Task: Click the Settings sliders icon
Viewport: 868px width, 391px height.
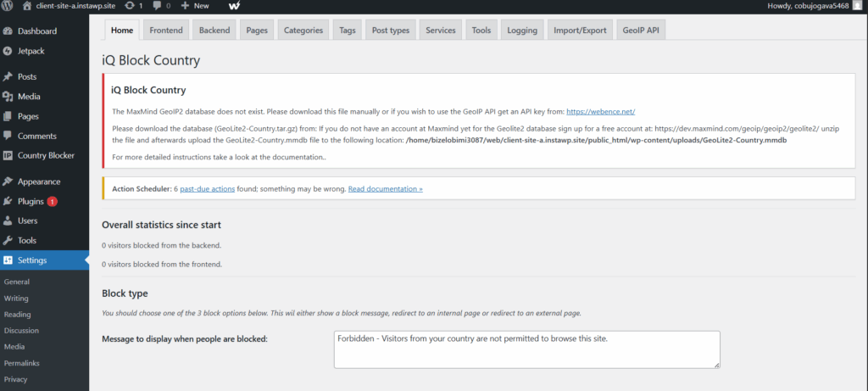Action: (8, 260)
